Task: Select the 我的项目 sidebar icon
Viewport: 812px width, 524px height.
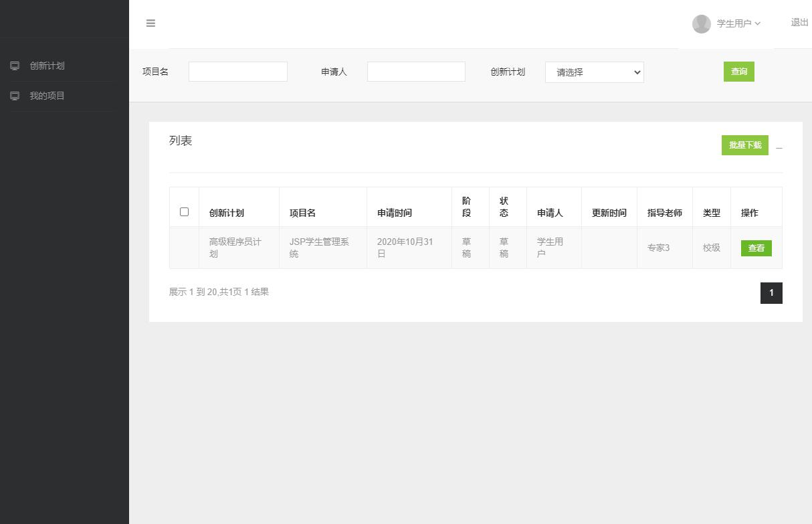Action: click(14, 95)
